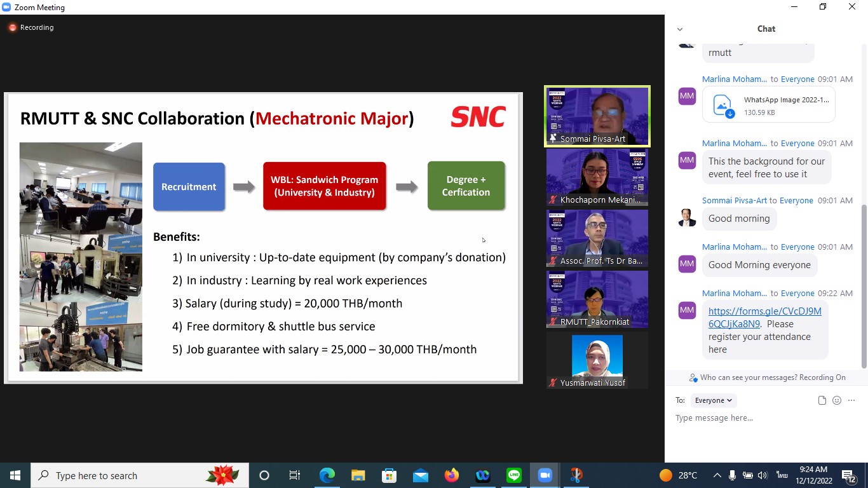
Task: Launch Microsoft Edge from the taskbar
Action: point(327,475)
